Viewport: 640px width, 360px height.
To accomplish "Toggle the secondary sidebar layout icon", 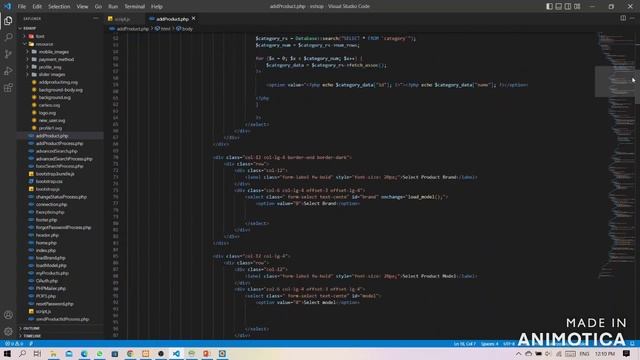I will (568, 7).
